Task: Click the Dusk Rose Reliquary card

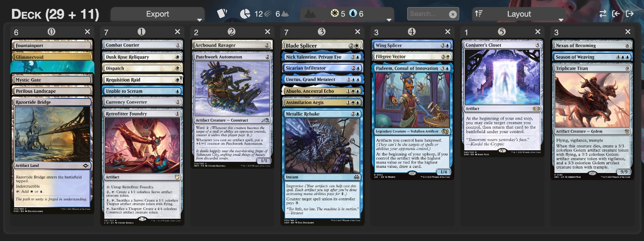Action: tap(142, 57)
